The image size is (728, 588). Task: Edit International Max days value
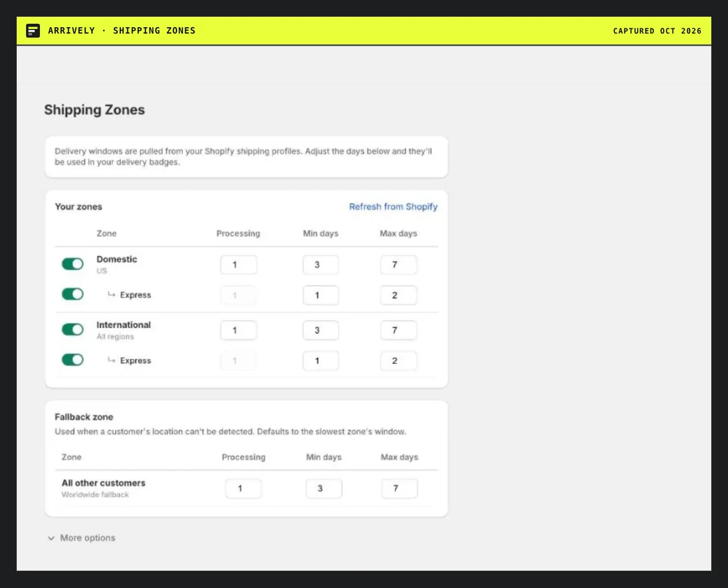pyautogui.click(x=398, y=330)
